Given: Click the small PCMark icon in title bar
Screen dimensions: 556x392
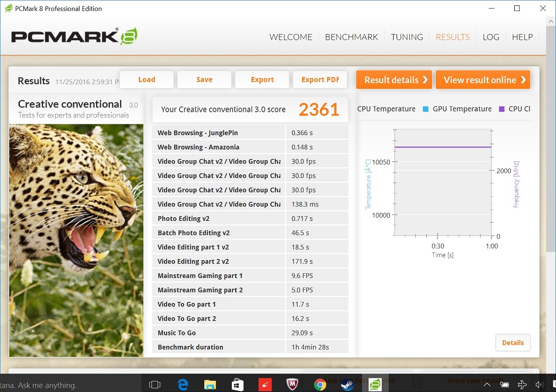Looking at the screenshot, I should coord(9,9).
